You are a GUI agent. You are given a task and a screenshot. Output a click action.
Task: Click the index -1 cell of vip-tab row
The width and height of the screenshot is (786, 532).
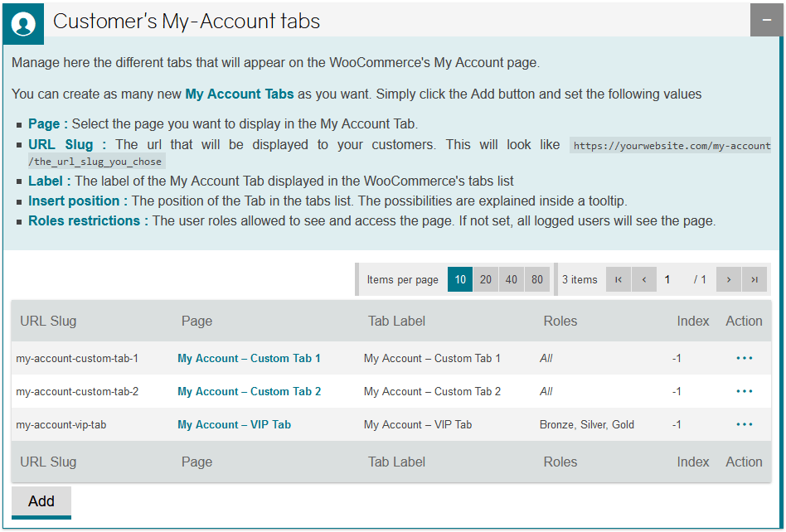(677, 424)
